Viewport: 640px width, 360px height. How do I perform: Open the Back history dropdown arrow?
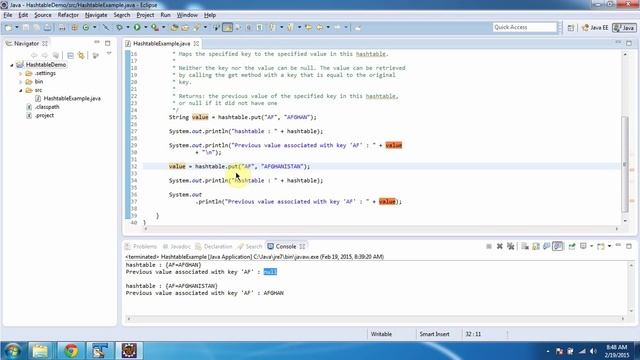[328, 28]
